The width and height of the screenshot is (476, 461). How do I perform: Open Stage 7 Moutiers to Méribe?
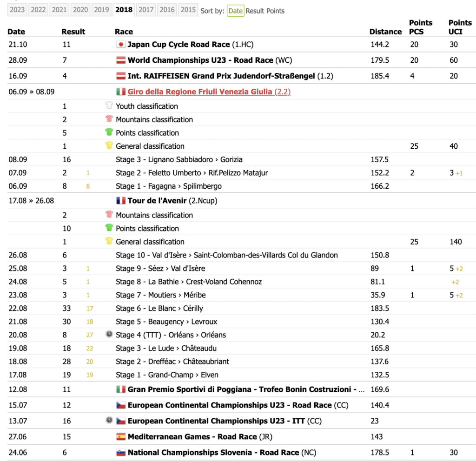click(x=160, y=295)
